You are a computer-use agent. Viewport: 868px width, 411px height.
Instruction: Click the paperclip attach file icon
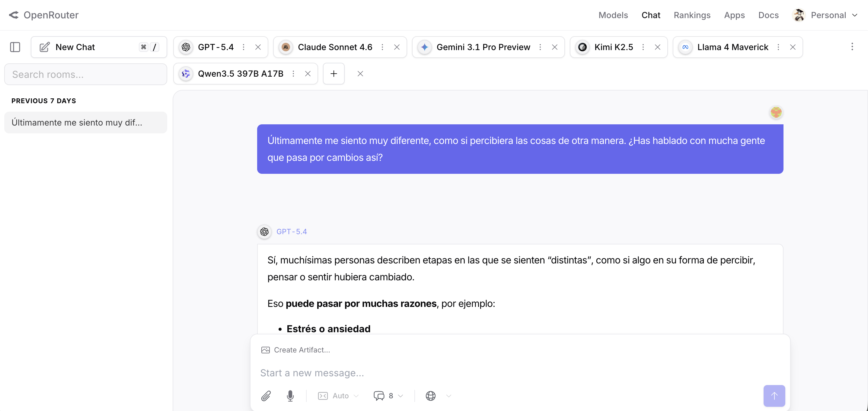coord(266,396)
